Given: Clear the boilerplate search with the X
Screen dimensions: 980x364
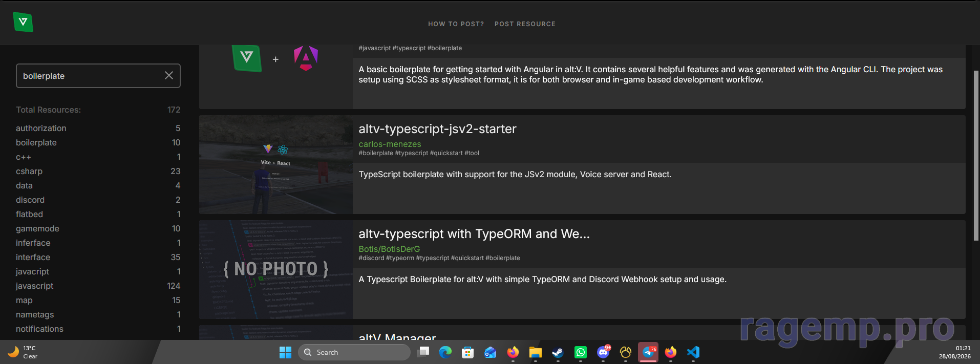Looking at the screenshot, I should click(169, 76).
